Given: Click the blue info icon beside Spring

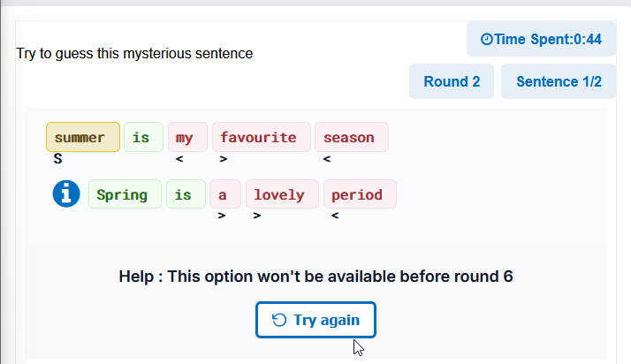Looking at the screenshot, I should (66, 193).
